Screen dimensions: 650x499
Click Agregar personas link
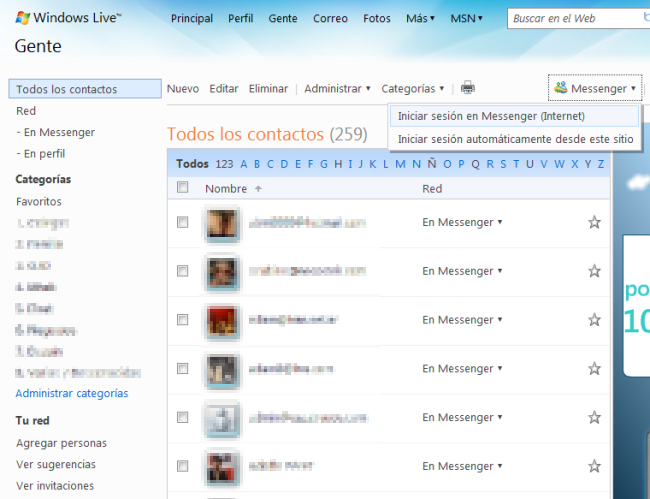pos(61,443)
